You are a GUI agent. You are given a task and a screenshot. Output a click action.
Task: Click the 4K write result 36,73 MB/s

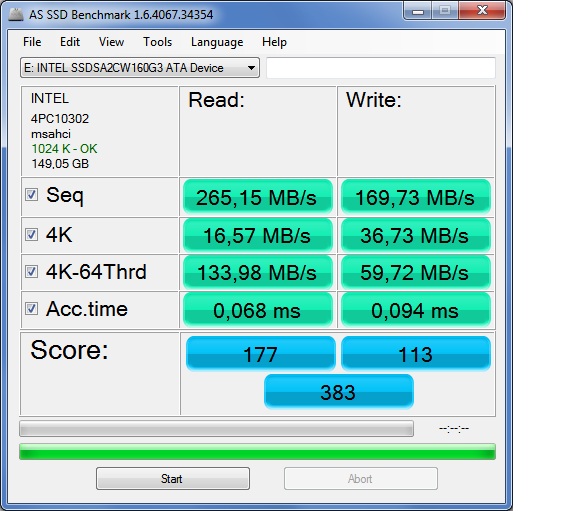416,235
